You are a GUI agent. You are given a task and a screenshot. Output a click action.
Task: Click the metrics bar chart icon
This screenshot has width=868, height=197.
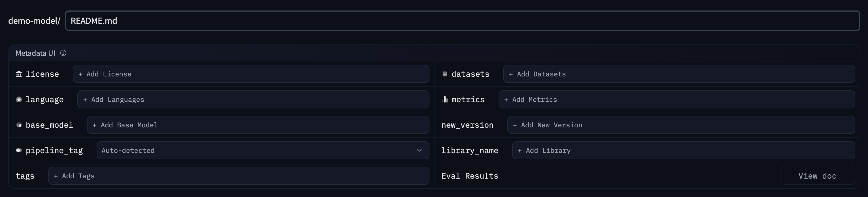click(444, 100)
